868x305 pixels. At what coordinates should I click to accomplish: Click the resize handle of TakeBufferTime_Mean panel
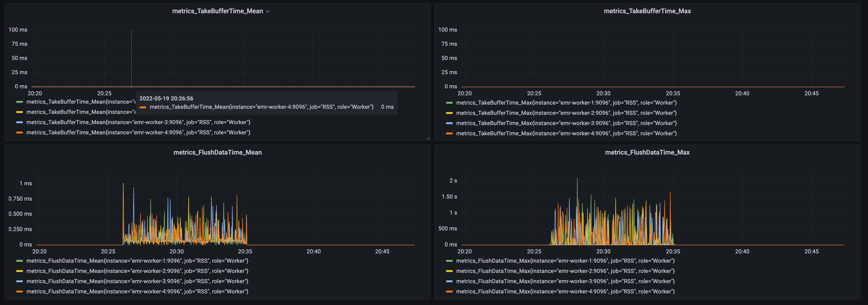click(x=428, y=138)
